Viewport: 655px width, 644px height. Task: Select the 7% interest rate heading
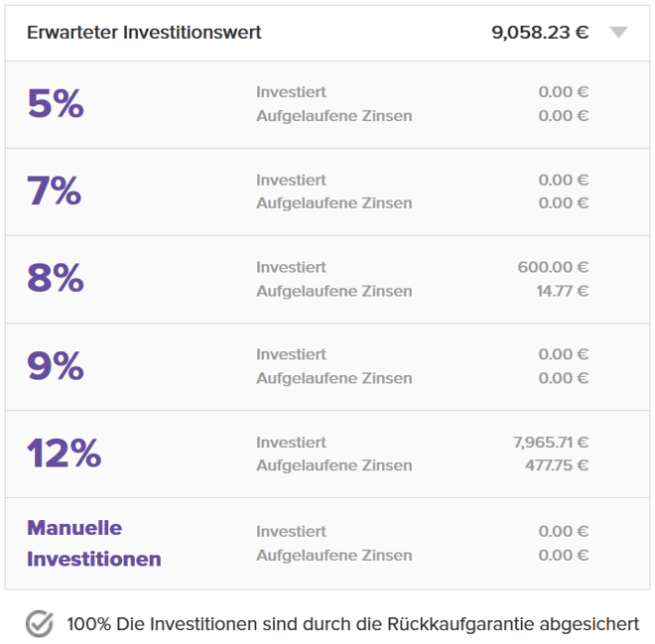pos(55,192)
